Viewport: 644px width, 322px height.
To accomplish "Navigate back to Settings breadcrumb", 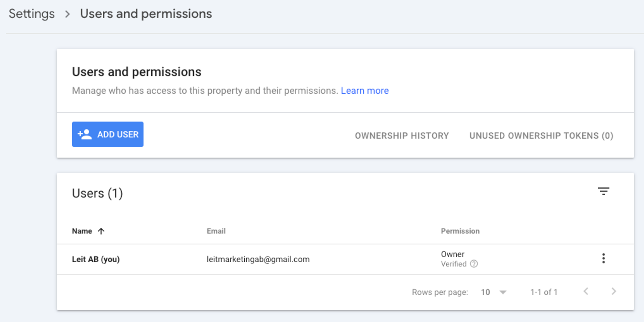I will point(32,14).
